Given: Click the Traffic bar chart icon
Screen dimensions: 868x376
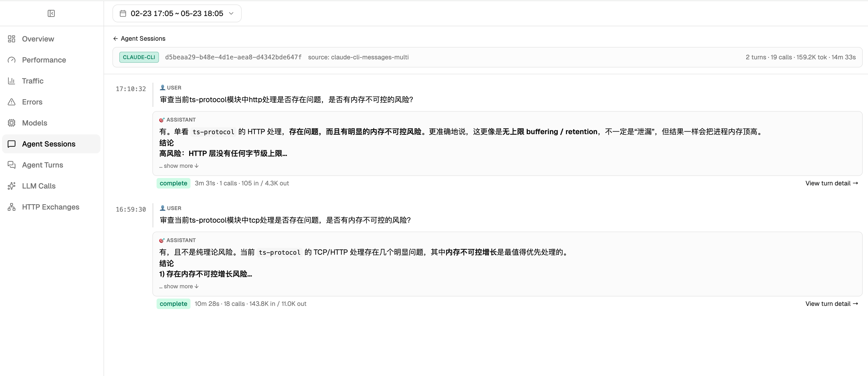Looking at the screenshot, I should coord(12,81).
